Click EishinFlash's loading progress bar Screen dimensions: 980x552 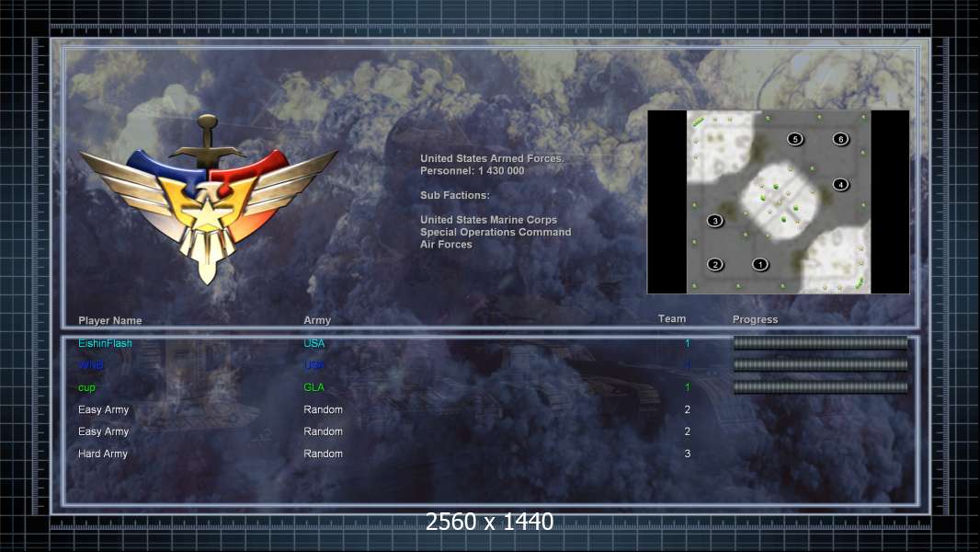point(821,342)
